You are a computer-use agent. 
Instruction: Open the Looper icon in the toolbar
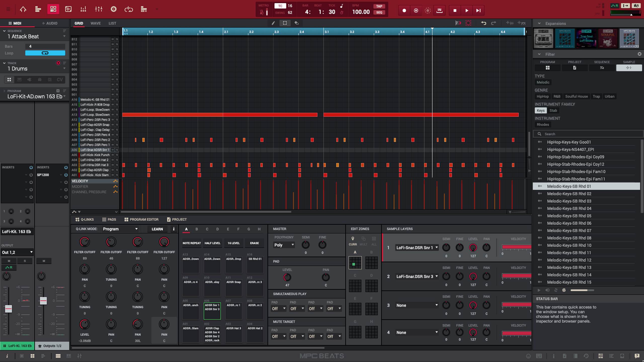pyautogui.click(x=129, y=9)
